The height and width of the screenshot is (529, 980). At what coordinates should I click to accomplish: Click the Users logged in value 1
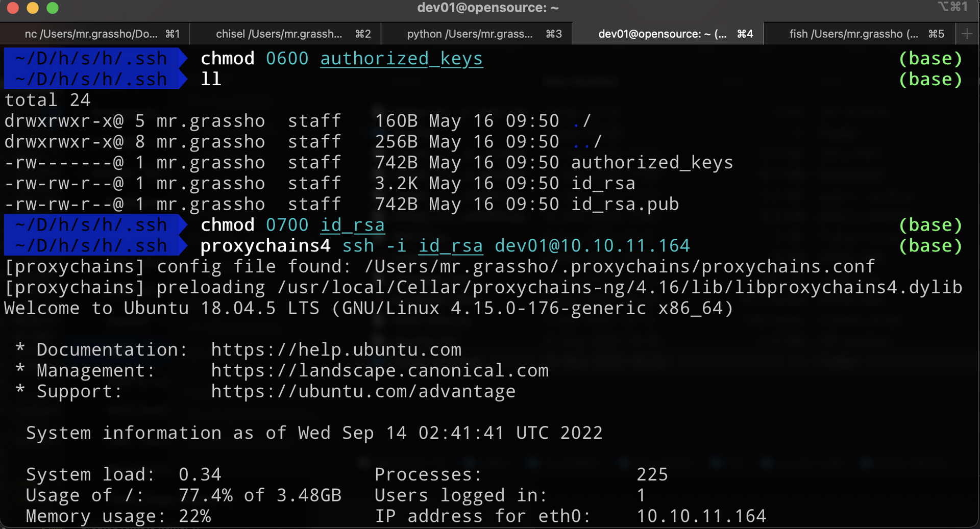(641, 495)
